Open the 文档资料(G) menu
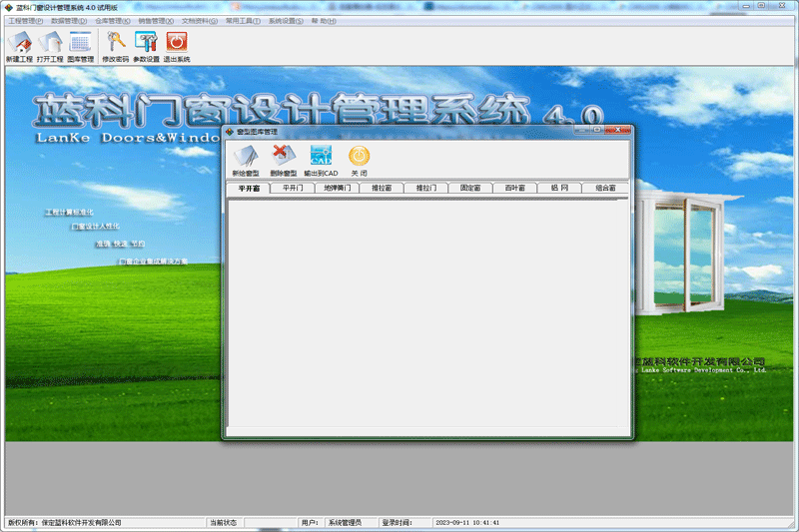The width and height of the screenshot is (799, 532). tap(200, 21)
